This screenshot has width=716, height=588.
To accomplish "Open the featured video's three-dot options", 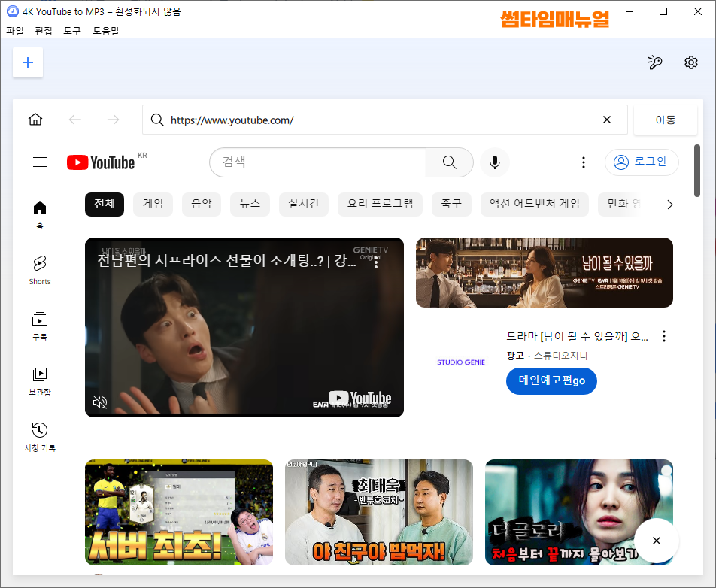I will click(376, 262).
